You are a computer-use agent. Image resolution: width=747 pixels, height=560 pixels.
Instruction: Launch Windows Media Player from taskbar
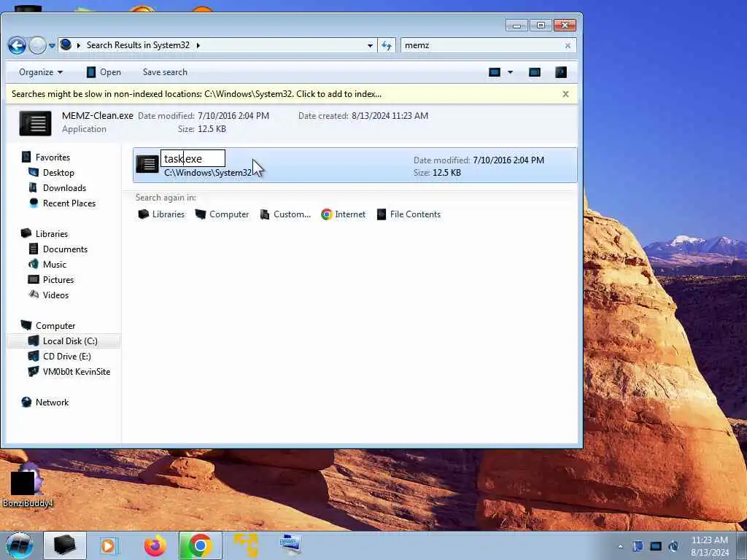(x=108, y=545)
